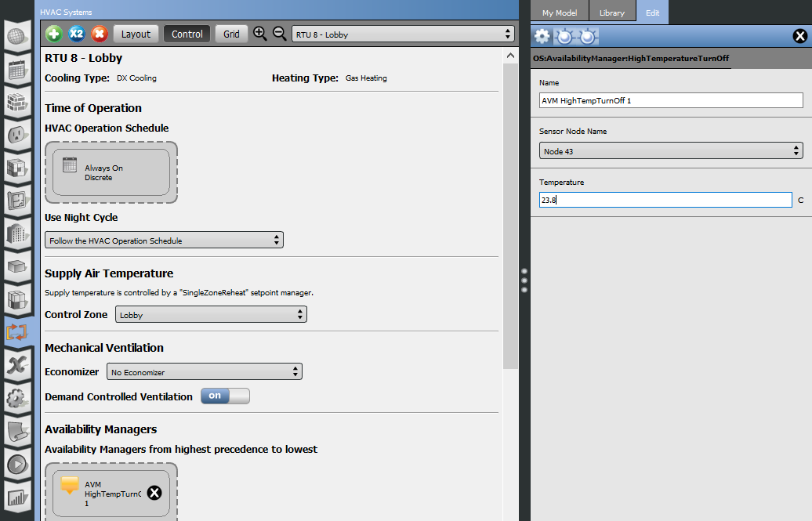Image resolution: width=812 pixels, height=521 pixels.
Task: Delete the system with the red X button
Action: [100, 34]
